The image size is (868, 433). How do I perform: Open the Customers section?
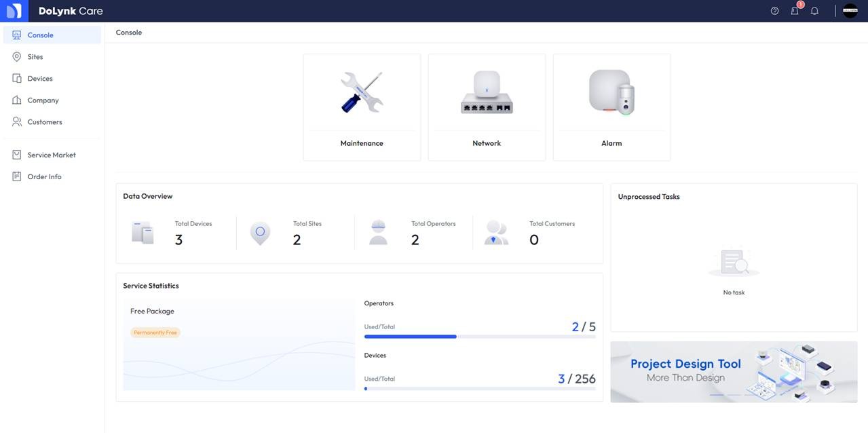pos(45,122)
